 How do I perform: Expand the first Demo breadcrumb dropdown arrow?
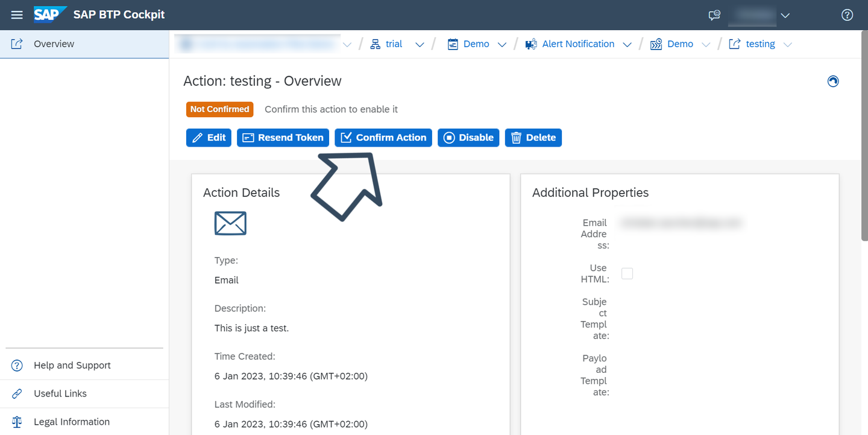click(x=502, y=45)
